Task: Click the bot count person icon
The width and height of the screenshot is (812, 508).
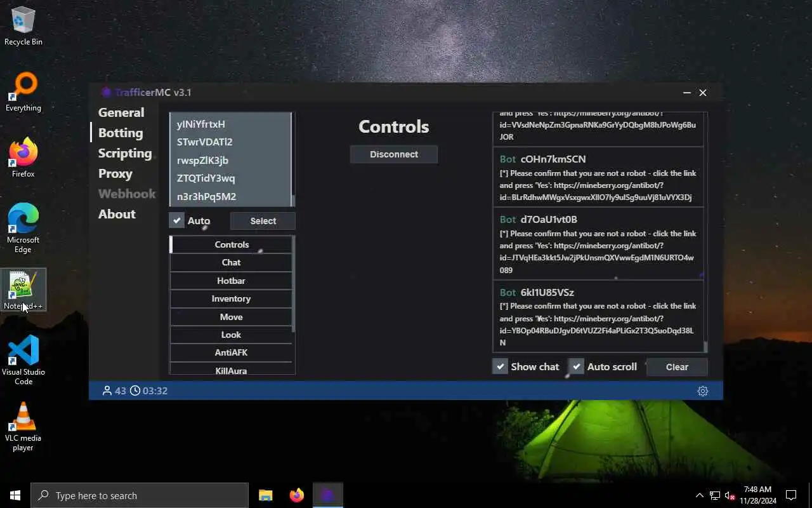Action: [107, 391]
